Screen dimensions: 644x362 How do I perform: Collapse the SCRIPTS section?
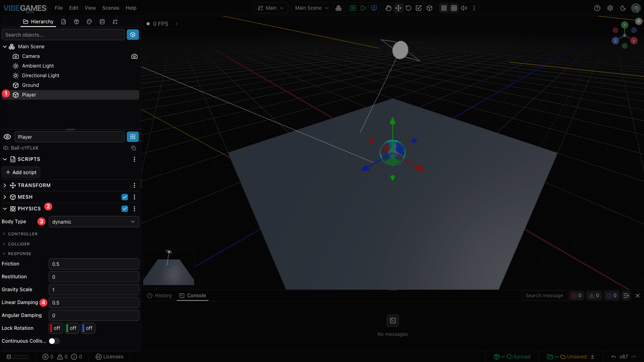point(5,159)
